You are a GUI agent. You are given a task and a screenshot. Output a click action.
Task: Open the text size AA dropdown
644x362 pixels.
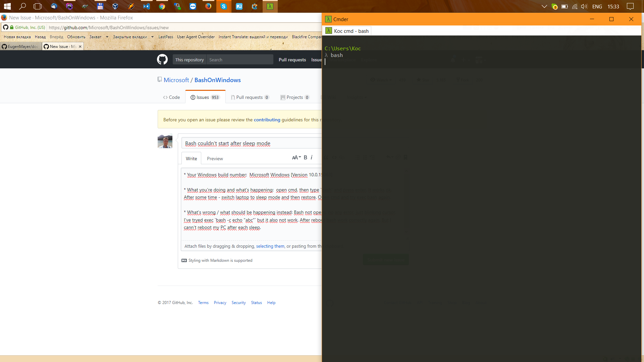296,158
